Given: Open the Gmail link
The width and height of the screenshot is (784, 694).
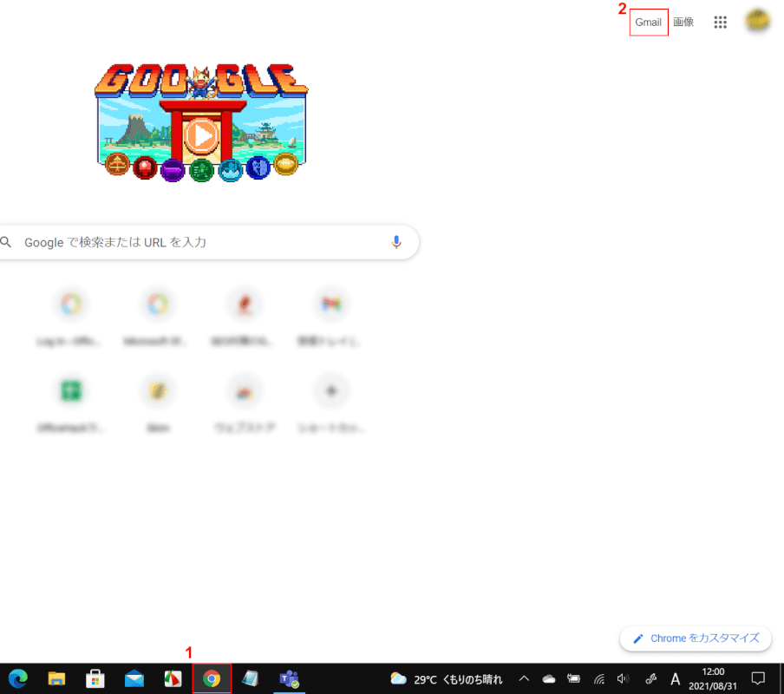Looking at the screenshot, I should (648, 22).
